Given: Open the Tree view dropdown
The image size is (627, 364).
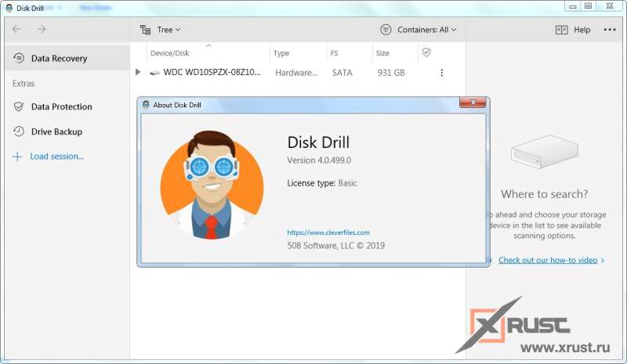Looking at the screenshot, I should pyautogui.click(x=161, y=30).
